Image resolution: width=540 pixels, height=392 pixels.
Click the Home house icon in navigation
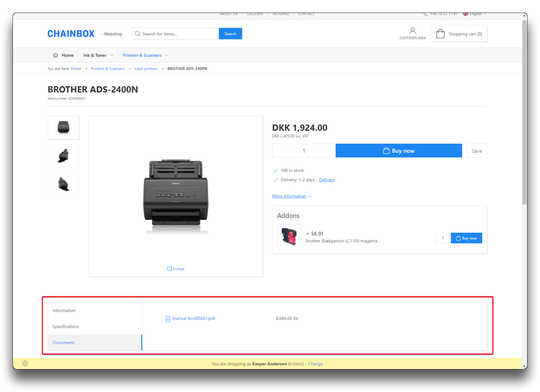56,55
